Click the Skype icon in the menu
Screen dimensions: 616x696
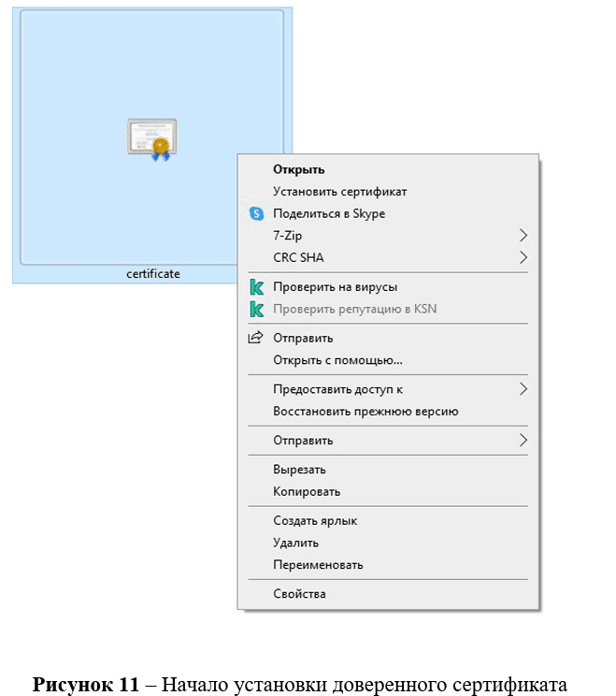(256, 213)
